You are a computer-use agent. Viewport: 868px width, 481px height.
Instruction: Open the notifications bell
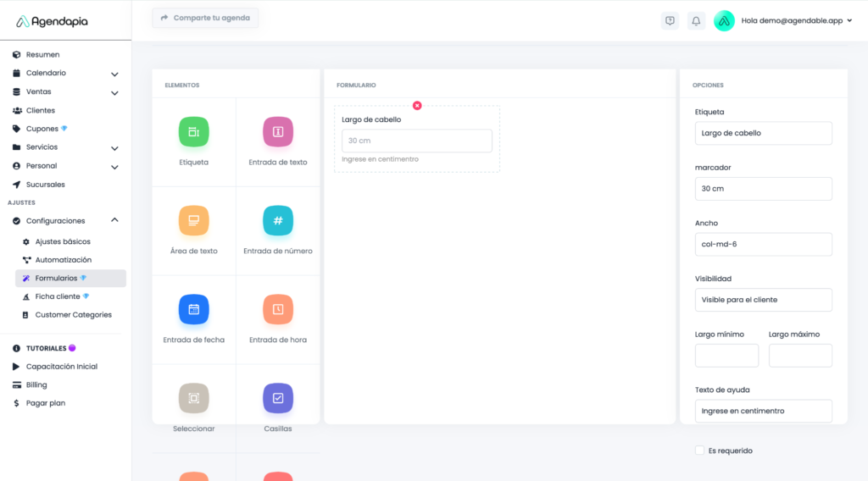click(x=696, y=21)
